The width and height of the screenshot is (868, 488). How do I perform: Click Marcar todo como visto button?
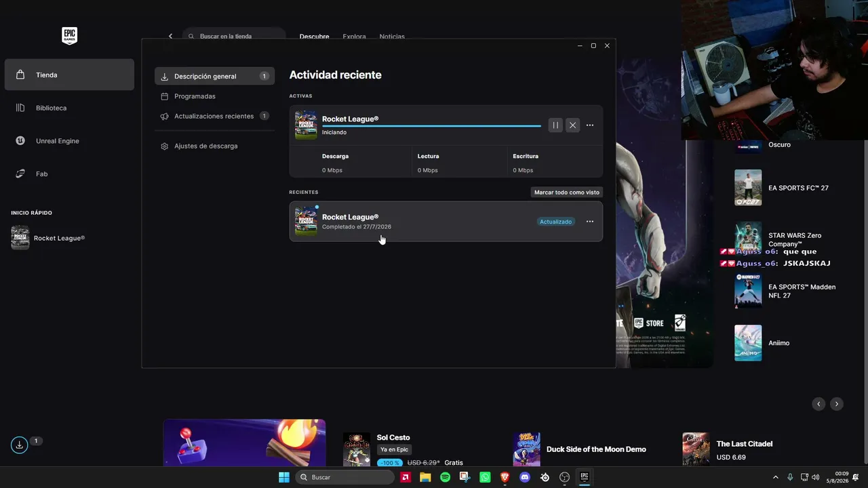567,192
